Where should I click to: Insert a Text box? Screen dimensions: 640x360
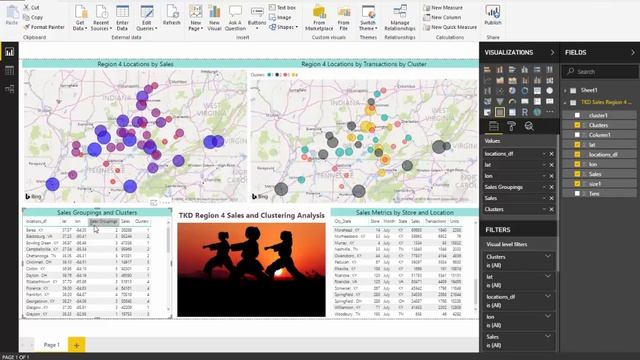tap(282, 8)
